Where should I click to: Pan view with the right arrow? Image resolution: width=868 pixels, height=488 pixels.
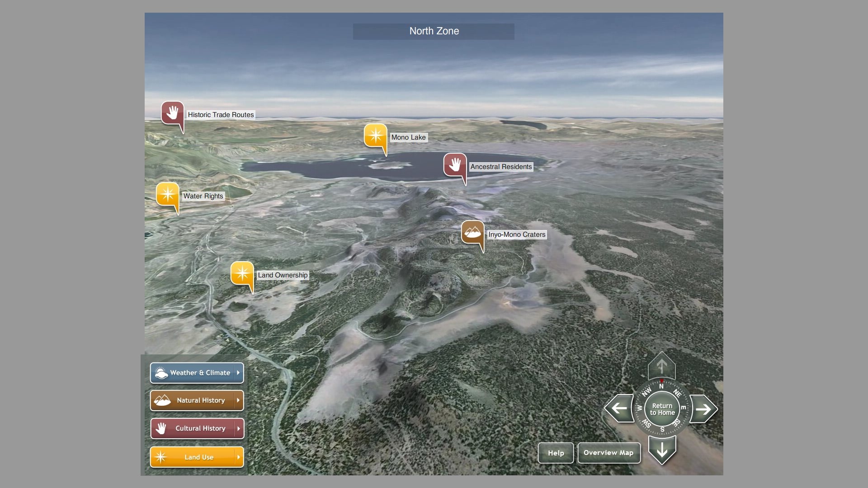[x=703, y=409]
